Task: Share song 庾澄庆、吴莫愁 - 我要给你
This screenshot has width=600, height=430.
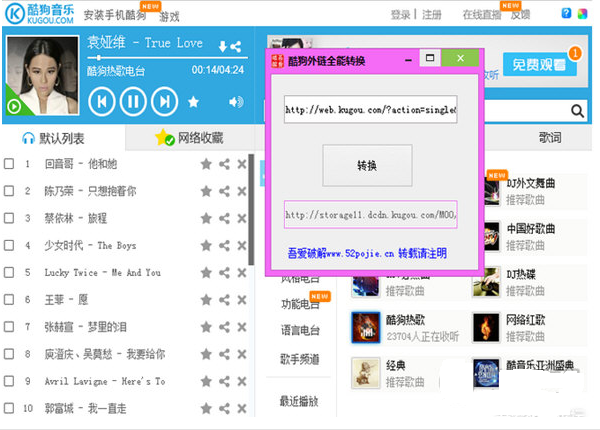Action: click(x=224, y=354)
